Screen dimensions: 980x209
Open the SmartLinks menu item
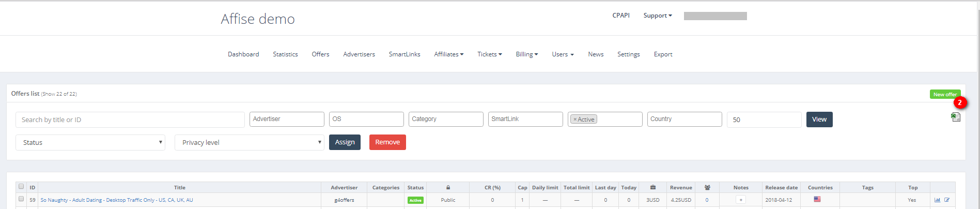[405, 54]
